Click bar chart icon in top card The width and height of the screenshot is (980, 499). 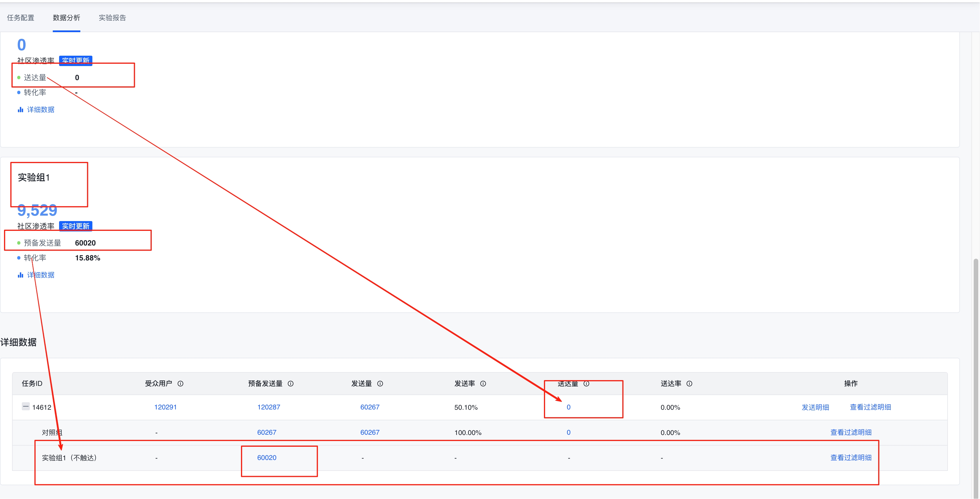[x=21, y=110]
